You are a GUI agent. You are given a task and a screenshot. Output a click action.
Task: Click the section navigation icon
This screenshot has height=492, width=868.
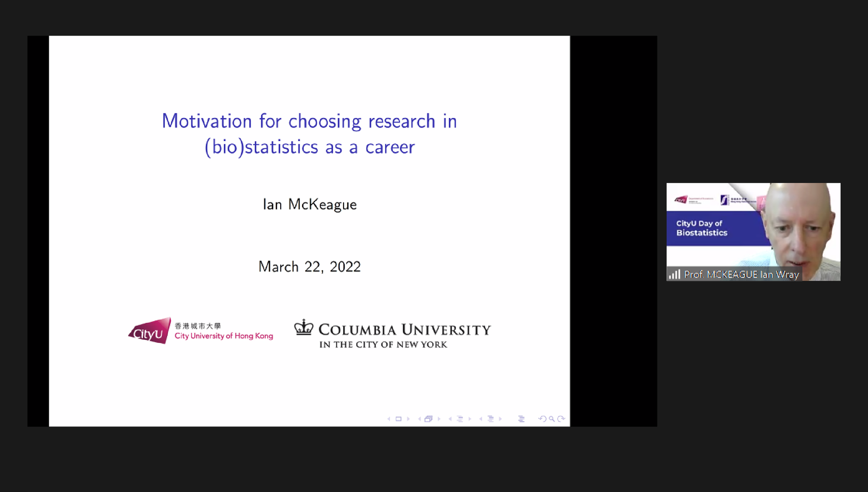coord(491,419)
